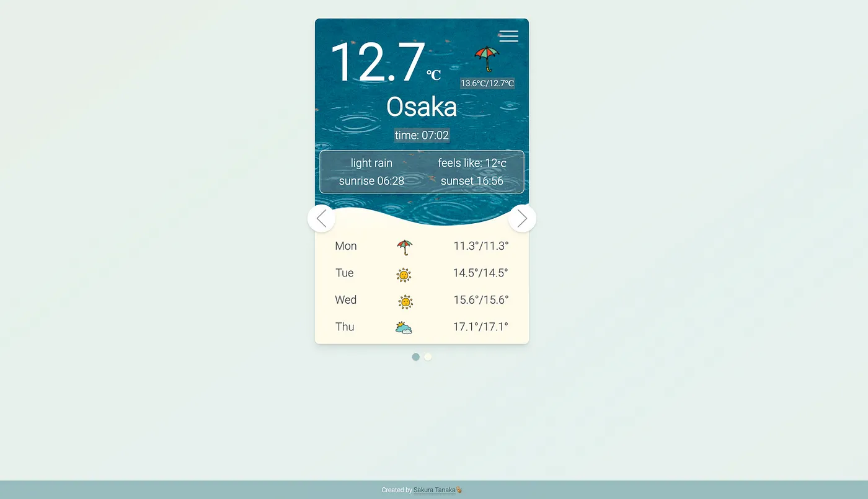The width and height of the screenshot is (868, 499).
Task: Click the Created by footer text
Action: point(397,490)
